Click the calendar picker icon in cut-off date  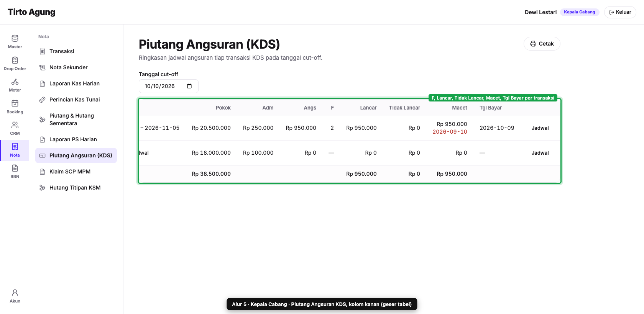189,86
